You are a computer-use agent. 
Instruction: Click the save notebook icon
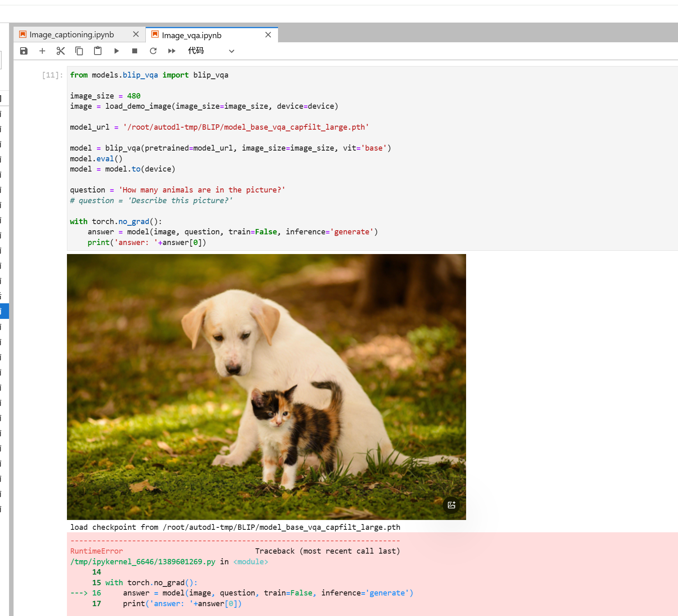click(x=24, y=51)
